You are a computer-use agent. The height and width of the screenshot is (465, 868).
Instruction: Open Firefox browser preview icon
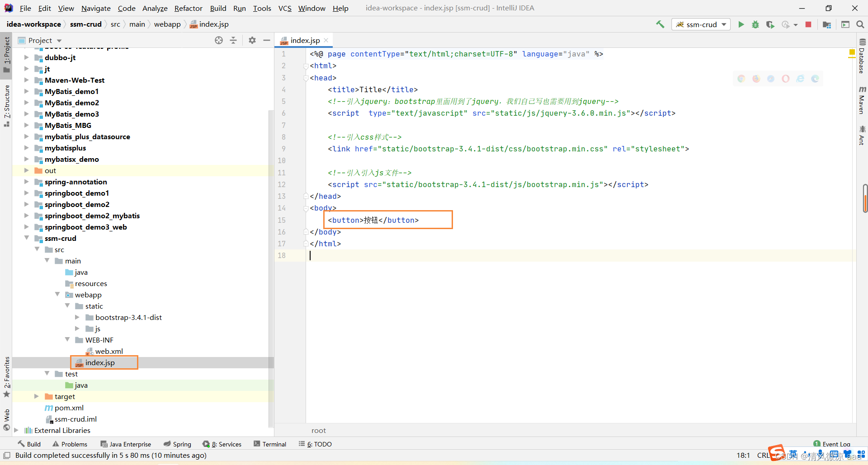756,79
